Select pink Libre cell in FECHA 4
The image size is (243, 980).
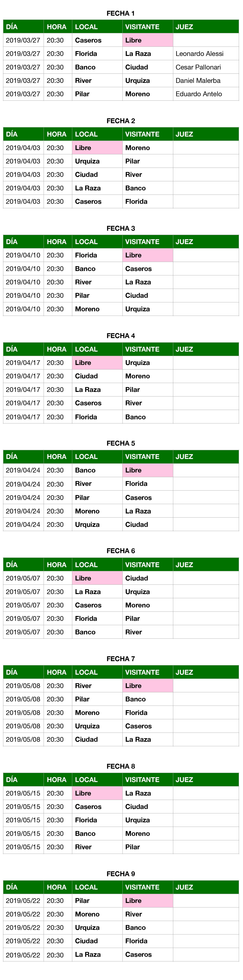click(97, 363)
